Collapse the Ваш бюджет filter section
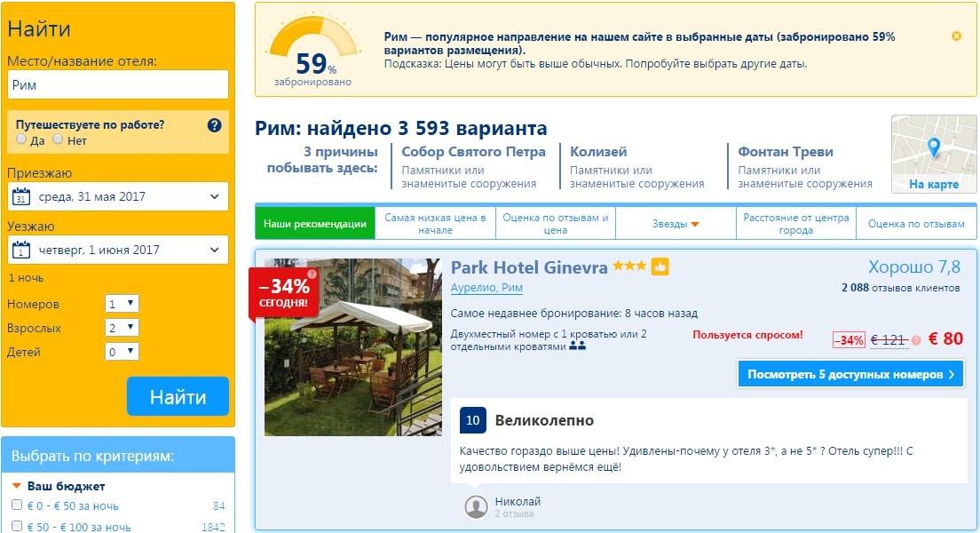This screenshot has height=533, width=980. 17,486
